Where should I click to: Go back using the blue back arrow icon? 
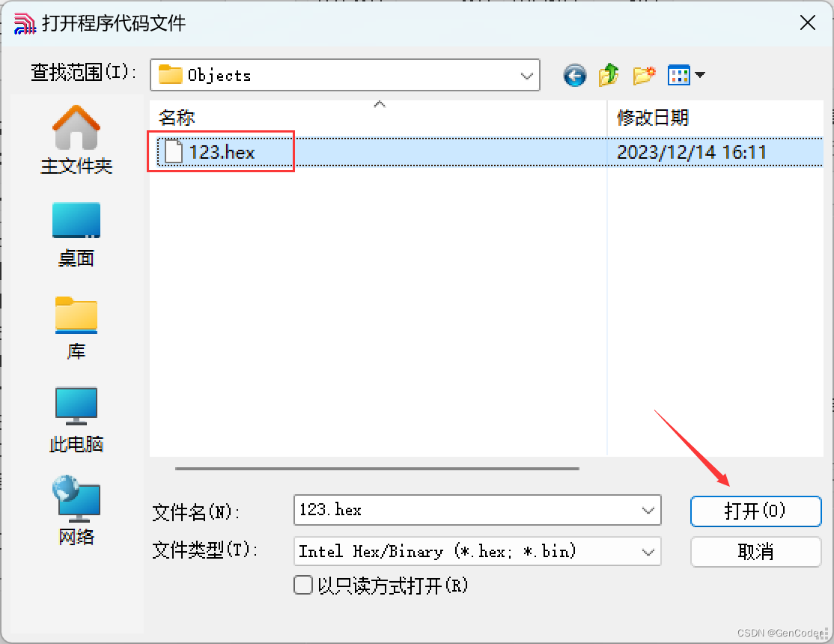pos(574,75)
